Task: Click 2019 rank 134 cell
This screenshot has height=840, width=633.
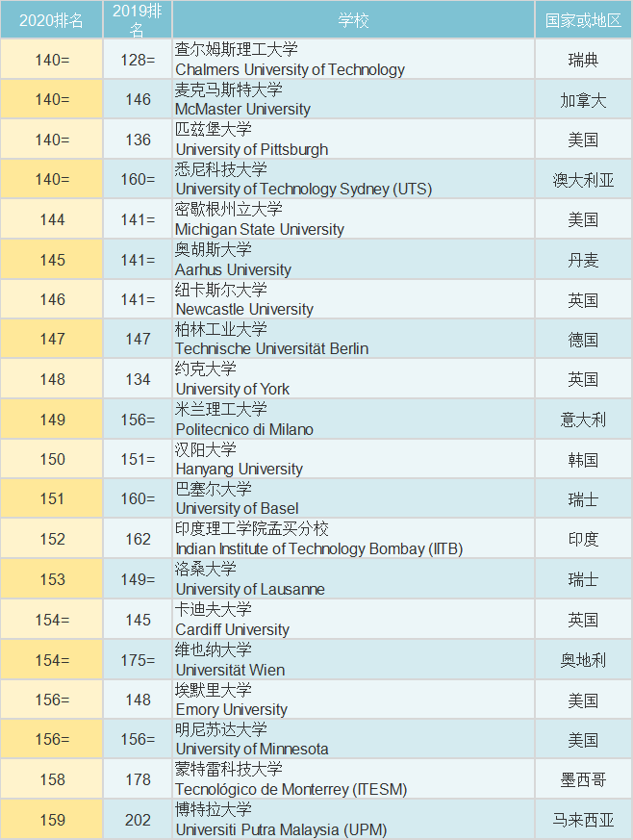Action: click(138, 379)
